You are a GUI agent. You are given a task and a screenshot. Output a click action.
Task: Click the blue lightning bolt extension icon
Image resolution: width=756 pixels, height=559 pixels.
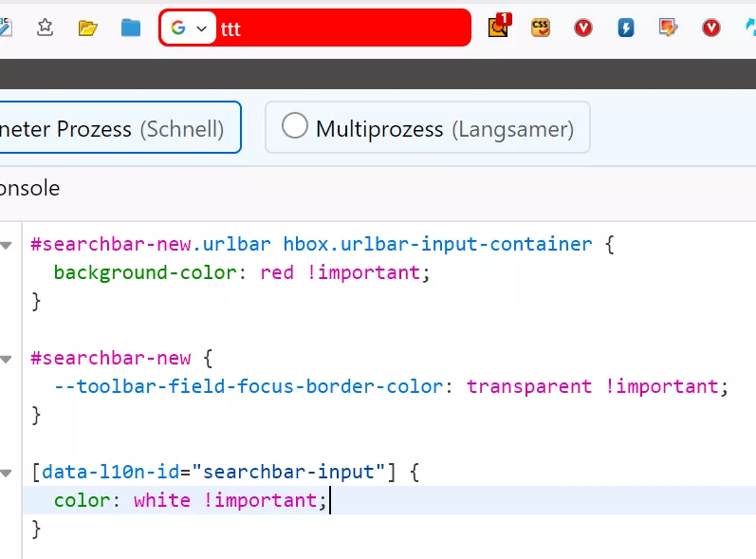tap(626, 28)
